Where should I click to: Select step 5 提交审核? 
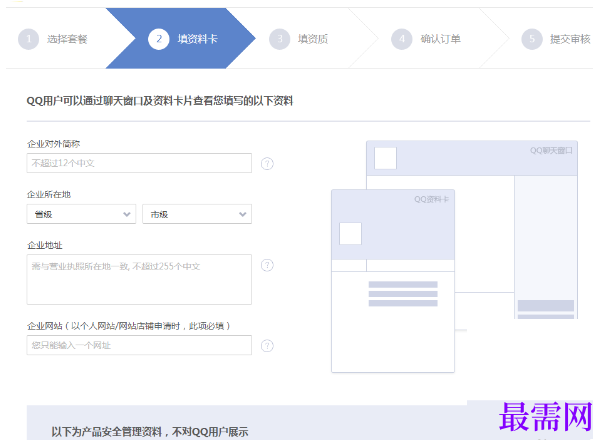point(556,39)
